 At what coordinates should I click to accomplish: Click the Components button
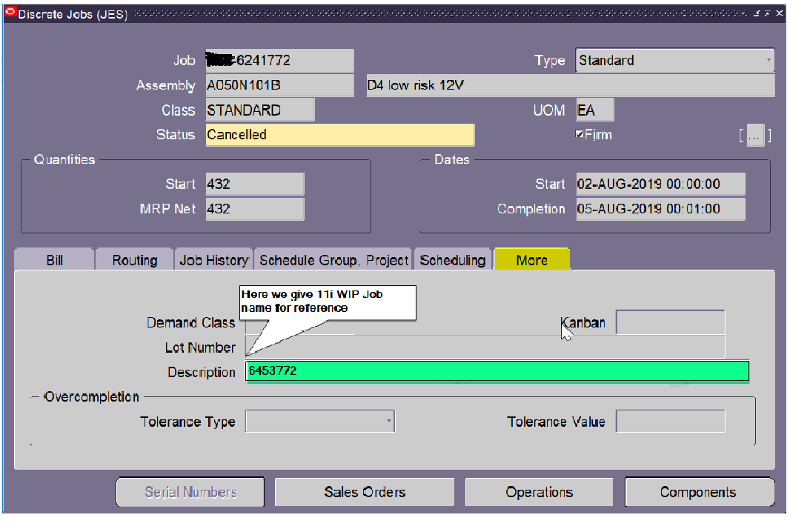pos(700,491)
